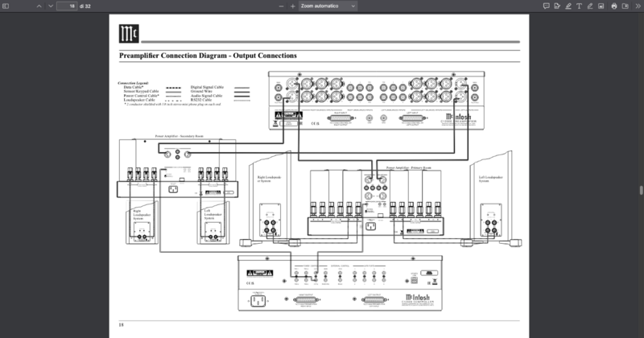Add a comment annotation
The image size is (644, 338).
[x=547, y=6]
